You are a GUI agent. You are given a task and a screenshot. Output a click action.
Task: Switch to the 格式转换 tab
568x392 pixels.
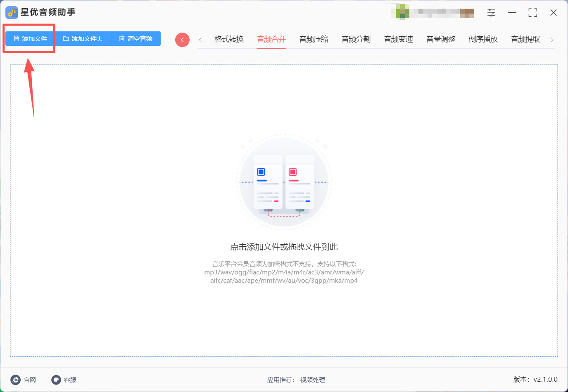(x=229, y=39)
